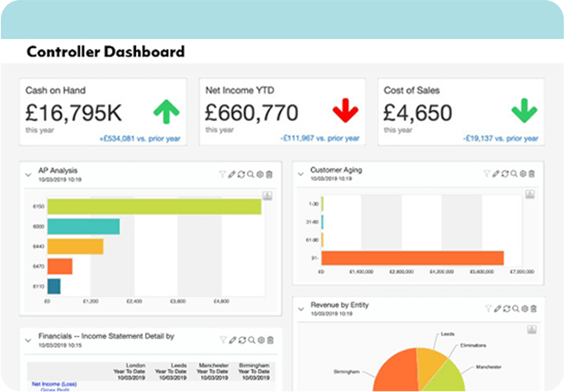Open the magnifier search in AP Analysis
The width and height of the screenshot is (564, 392).
pos(250,174)
